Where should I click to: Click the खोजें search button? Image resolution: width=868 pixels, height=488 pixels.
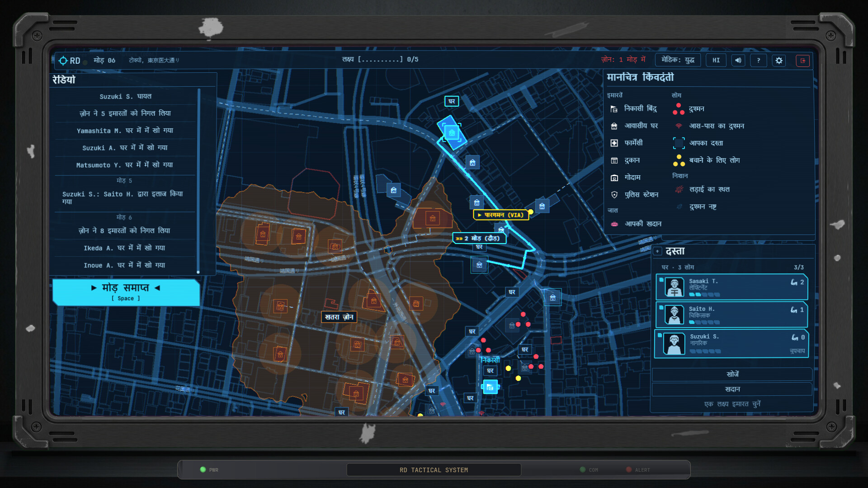point(732,374)
